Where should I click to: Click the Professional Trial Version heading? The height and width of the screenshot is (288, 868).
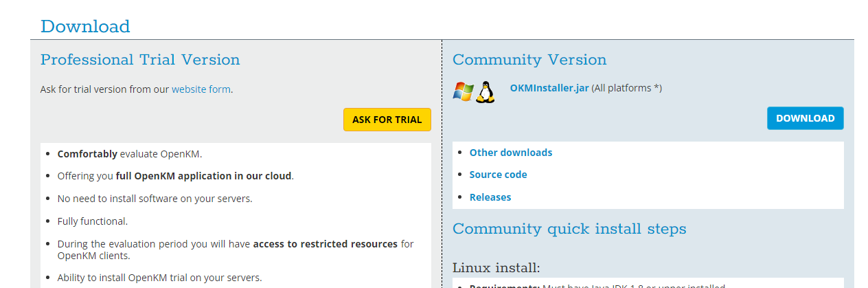(x=140, y=60)
